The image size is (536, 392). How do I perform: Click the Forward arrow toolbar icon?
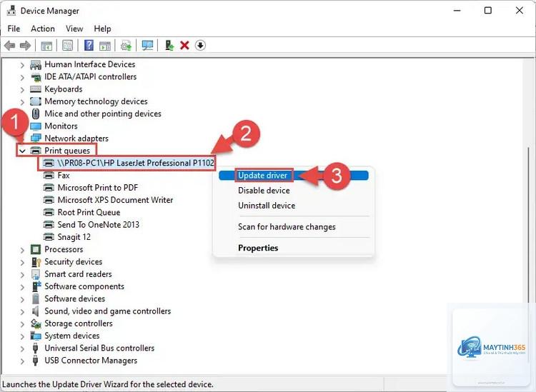click(25, 45)
